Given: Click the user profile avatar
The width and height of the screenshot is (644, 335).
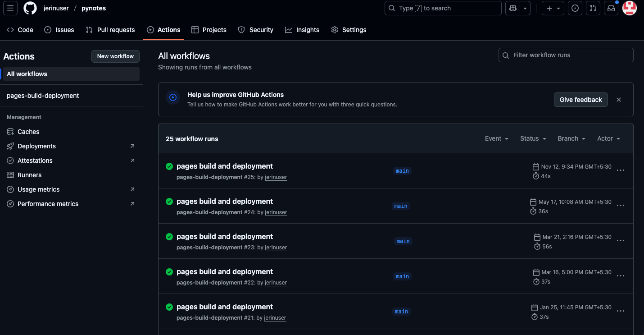Looking at the screenshot, I should 629,8.
